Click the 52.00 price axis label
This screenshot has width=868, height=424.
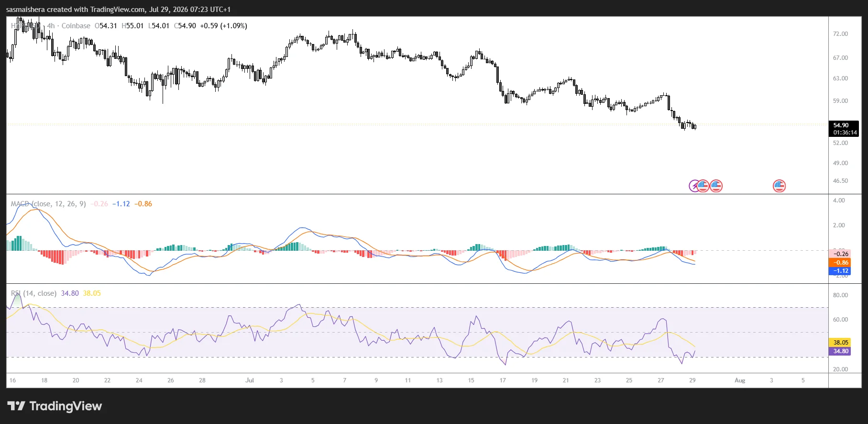tap(840, 143)
